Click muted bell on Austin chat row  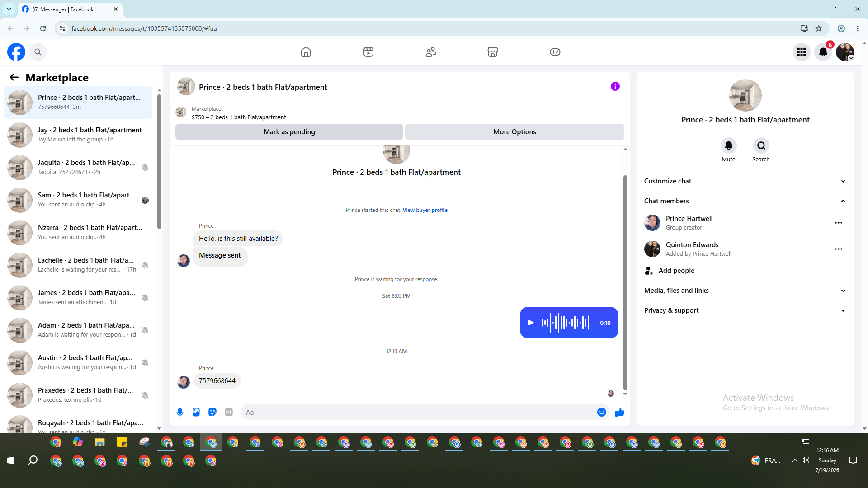[x=145, y=363]
